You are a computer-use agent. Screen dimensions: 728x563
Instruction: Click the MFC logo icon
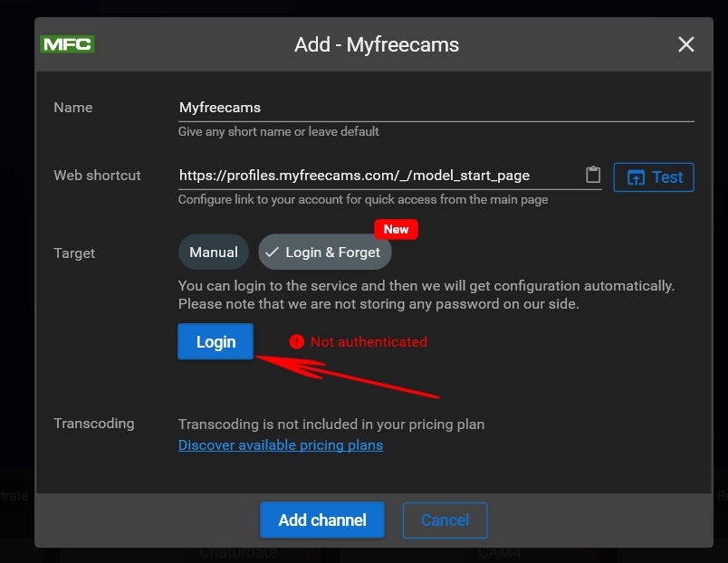point(67,44)
